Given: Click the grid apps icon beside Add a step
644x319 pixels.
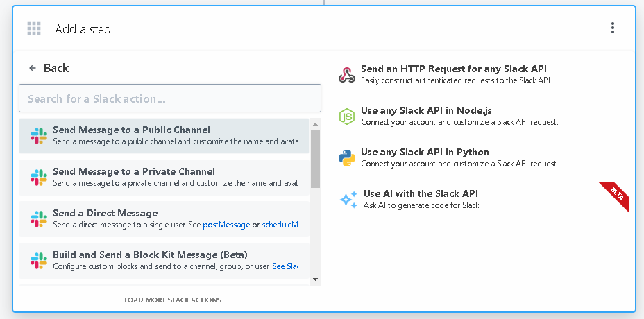Looking at the screenshot, I should click(x=34, y=28).
